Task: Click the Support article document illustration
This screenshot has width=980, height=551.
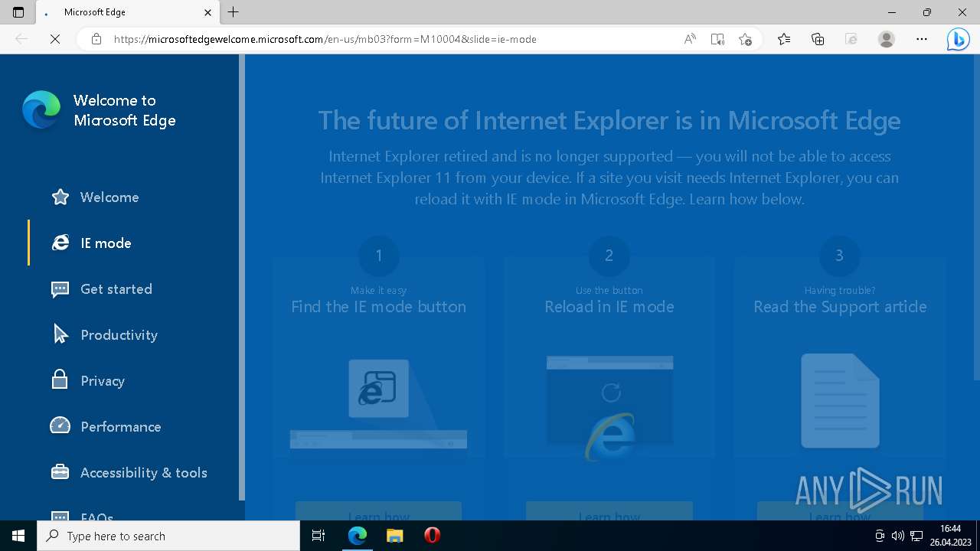Action: pyautogui.click(x=840, y=401)
